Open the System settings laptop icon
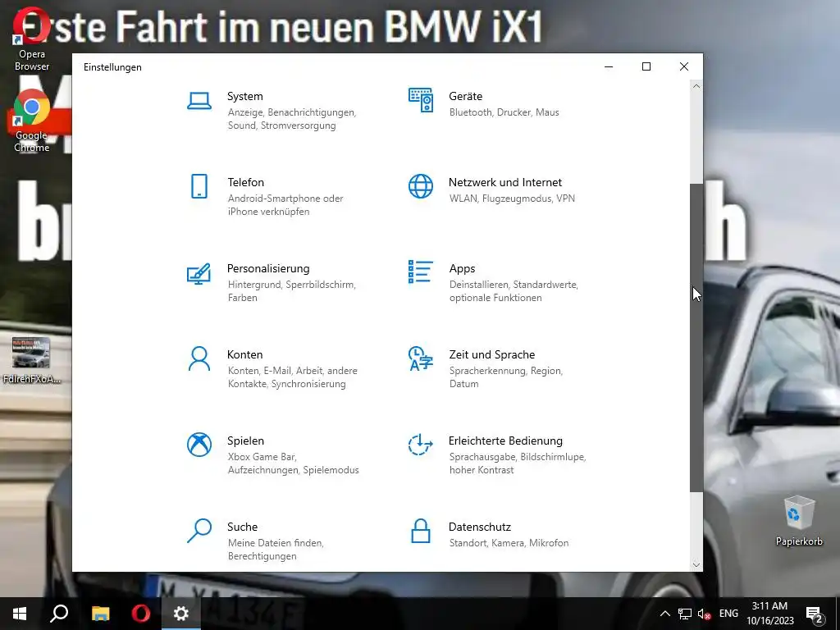Screen dimensions: 840x630 tap(199, 100)
